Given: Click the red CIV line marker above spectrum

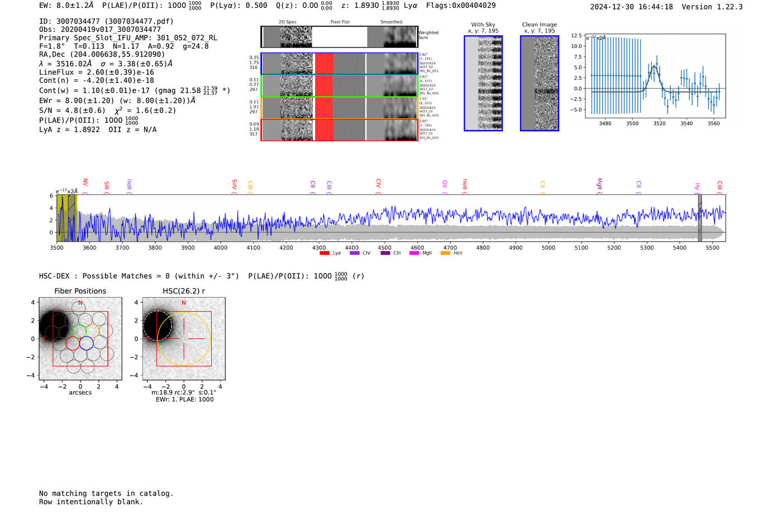Looking at the screenshot, I should point(378,184).
